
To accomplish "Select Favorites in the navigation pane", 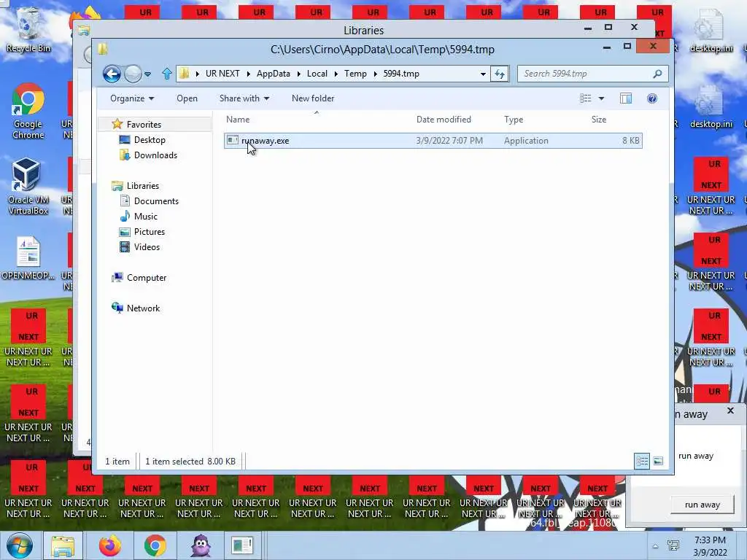I will [144, 124].
